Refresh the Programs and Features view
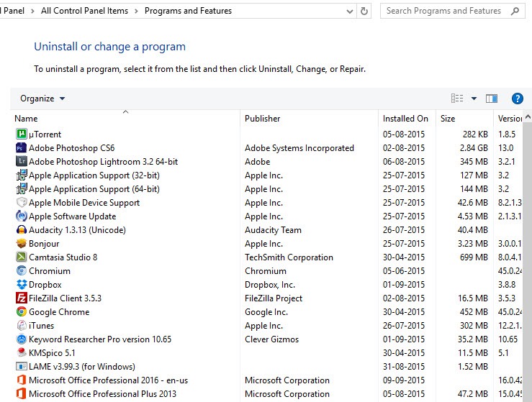 (x=364, y=12)
